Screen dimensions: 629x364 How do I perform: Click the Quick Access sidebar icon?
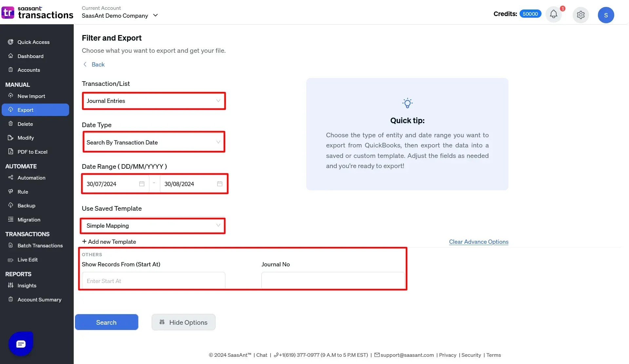pos(11,43)
